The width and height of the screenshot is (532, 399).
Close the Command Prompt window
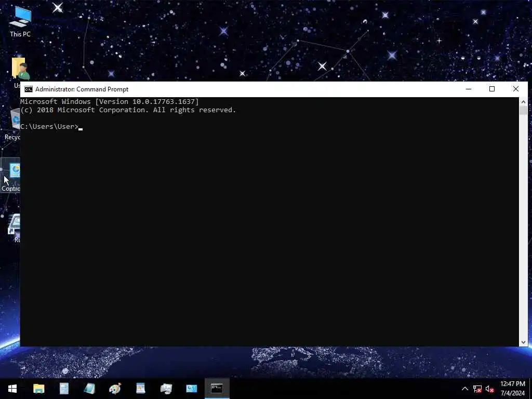click(x=516, y=89)
